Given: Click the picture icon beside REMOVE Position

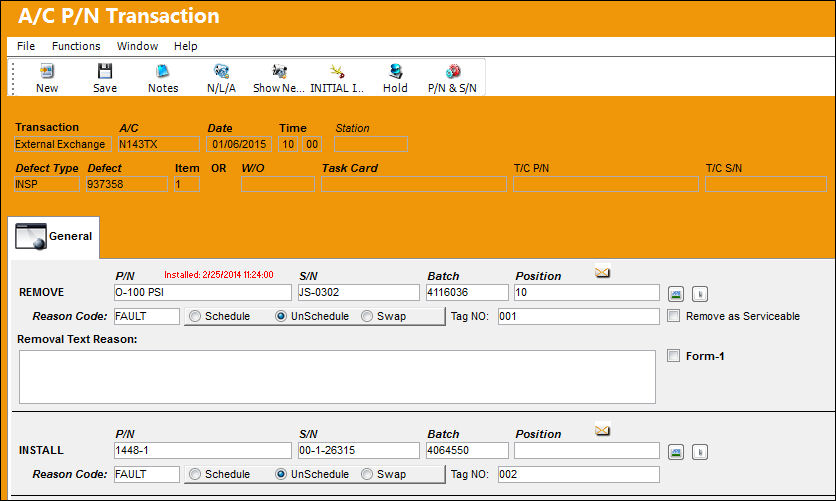Looking at the screenshot, I should pyautogui.click(x=676, y=294).
